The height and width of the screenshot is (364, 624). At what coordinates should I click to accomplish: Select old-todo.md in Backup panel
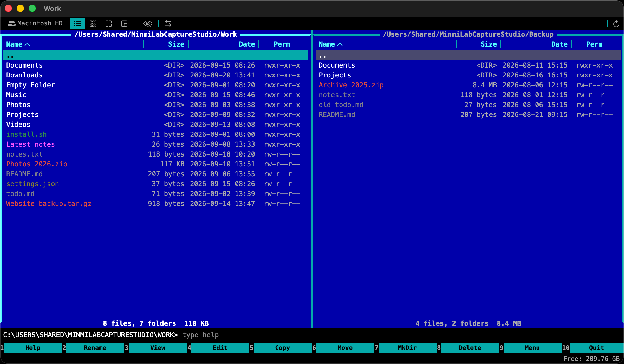pyautogui.click(x=468, y=105)
